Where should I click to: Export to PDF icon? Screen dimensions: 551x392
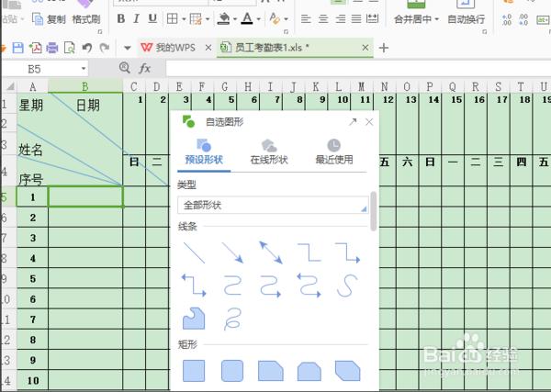coord(35,48)
